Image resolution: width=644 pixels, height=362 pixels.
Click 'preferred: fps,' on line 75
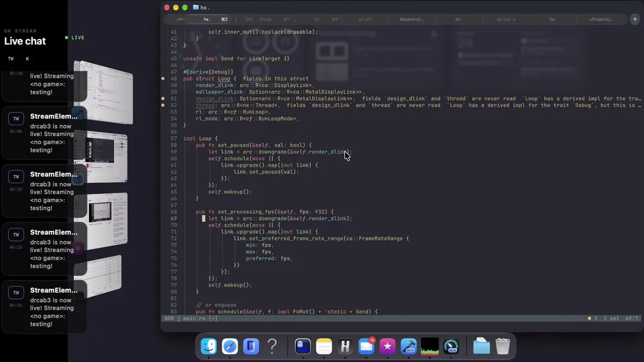click(269, 258)
